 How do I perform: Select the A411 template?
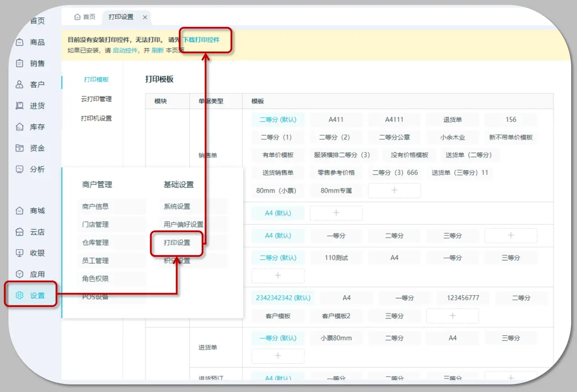point(336,119)
